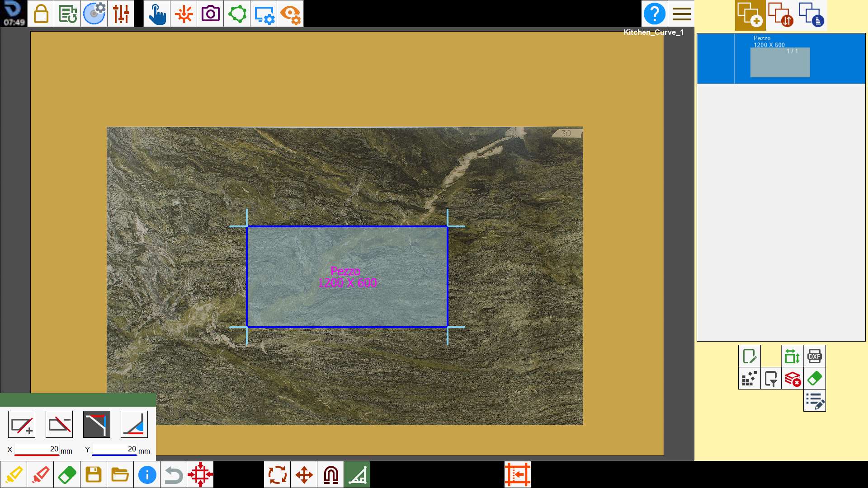Select the rectangle with diagonal line tool

click(x=59, y=424)
